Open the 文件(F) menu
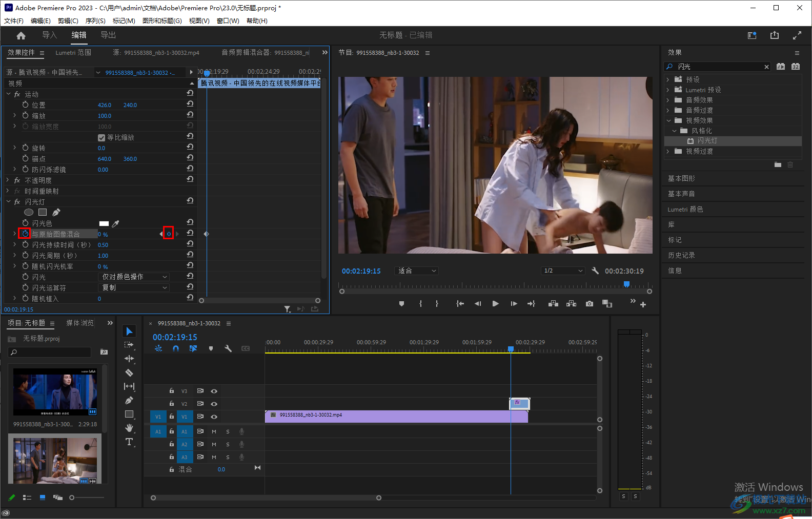The width and height of the screenshot is (812, 519). pos(14,21)
